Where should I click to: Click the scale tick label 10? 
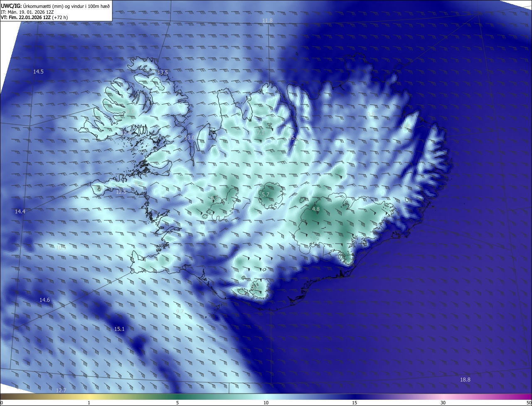[x=266, y=403]
